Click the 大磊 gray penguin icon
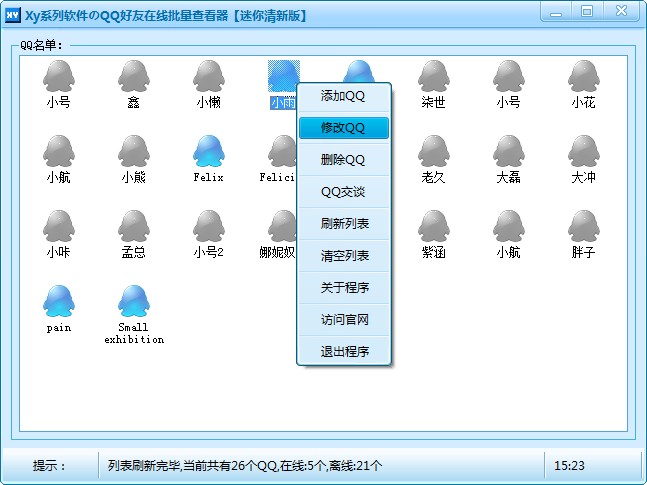 click(x=509, y=151)
